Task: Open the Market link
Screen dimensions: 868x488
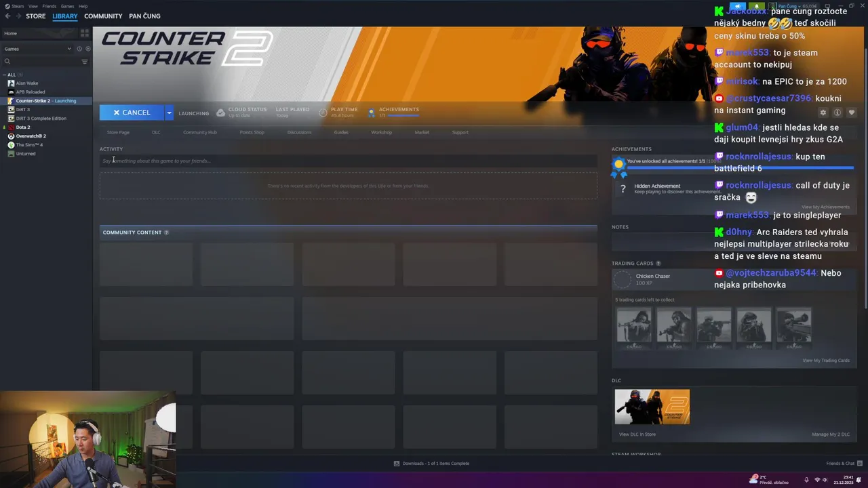Action: point(422,132)
